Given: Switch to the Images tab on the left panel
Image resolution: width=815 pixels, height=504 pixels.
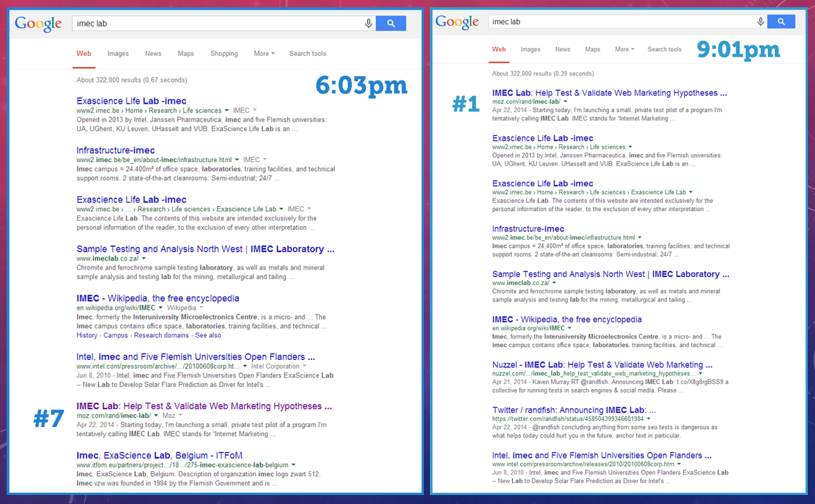Looking at the screenshot, I should [x=118, y=53].
